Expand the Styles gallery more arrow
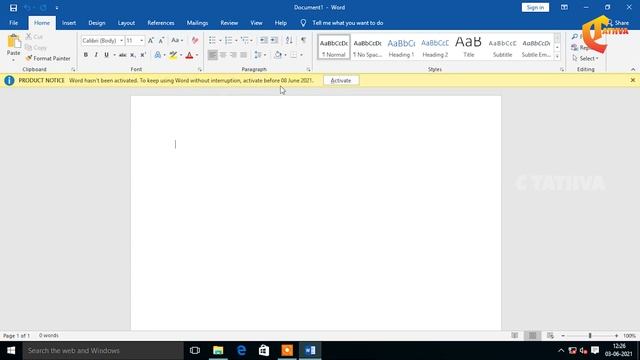Image resolution: width=640 pixels, height=360 pixels. pyautogui.click(x=557, y=56)
